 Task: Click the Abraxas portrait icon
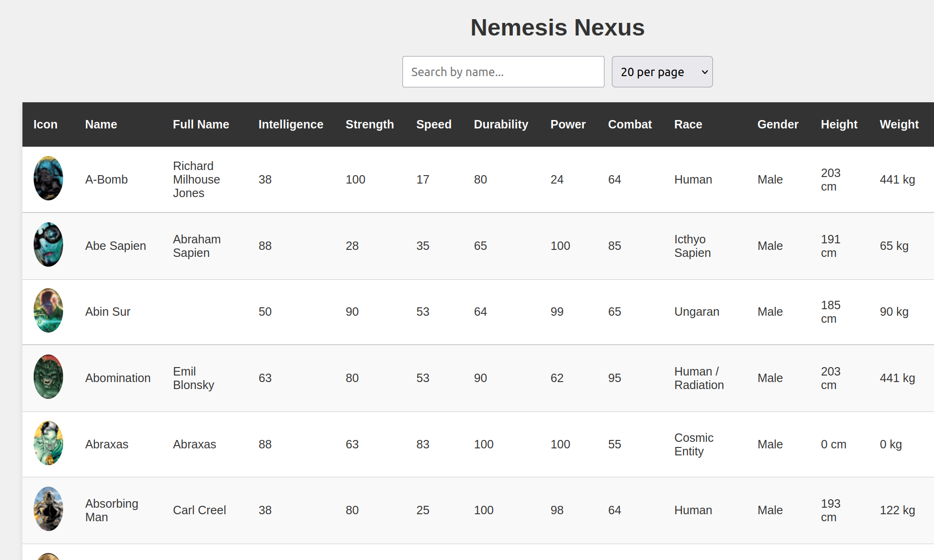tap(48, 443)
